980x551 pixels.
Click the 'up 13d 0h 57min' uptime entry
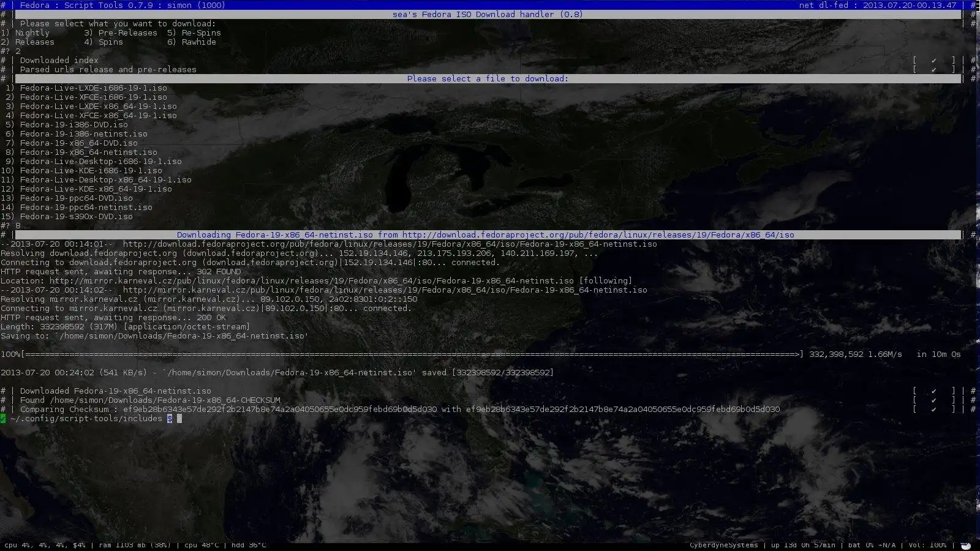pyautogui.click(x=803, y=545)
